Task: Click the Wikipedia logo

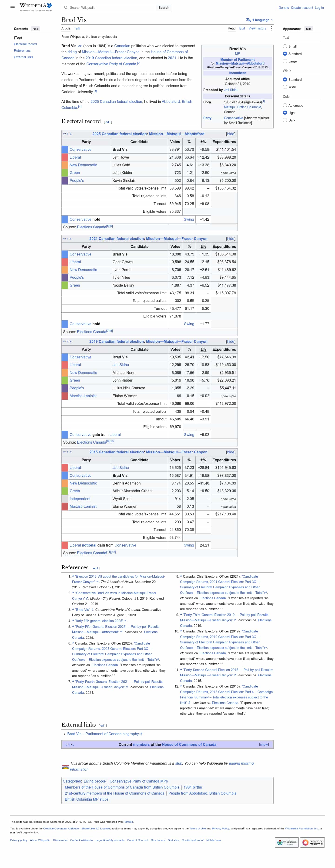Action: click(x=36, y=7)
